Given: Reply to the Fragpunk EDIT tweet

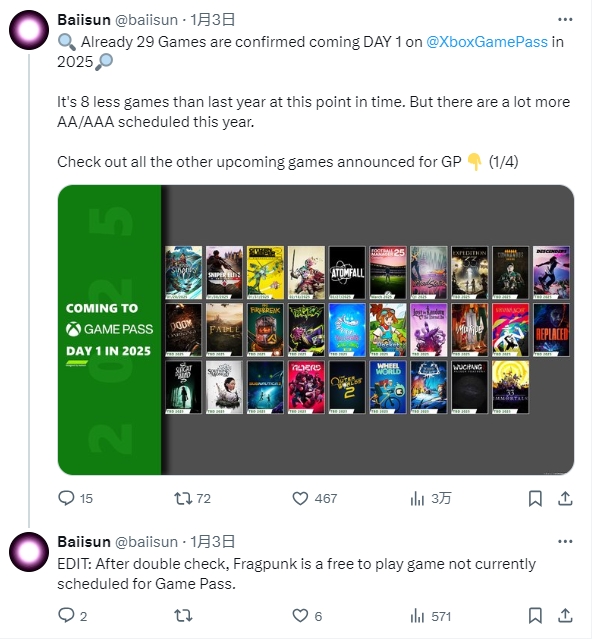Looking at the screenshot, I should pyautogui.click(x=73, y=615).
